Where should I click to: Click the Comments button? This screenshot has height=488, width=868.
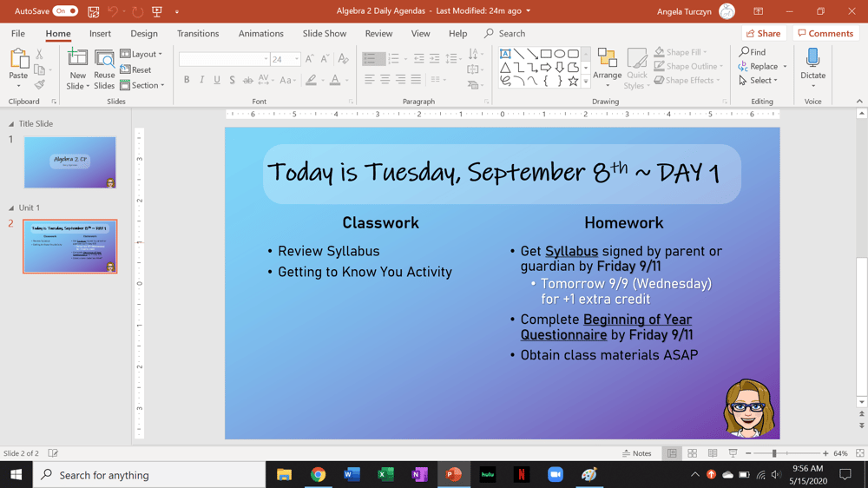[x=825, y=33]
